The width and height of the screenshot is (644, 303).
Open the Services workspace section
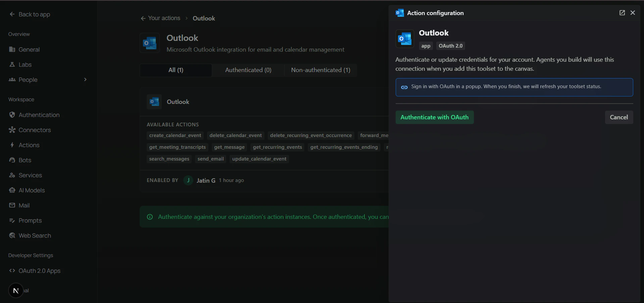coord(30,175)
